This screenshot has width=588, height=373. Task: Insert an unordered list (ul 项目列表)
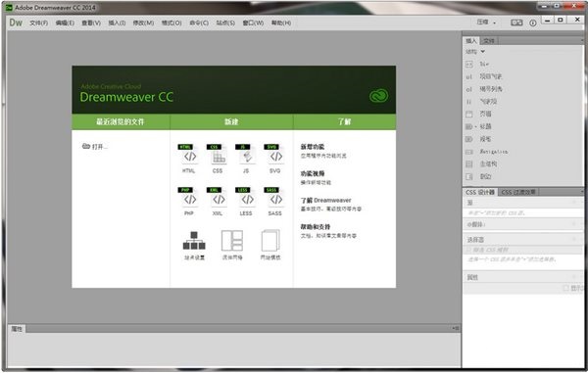pos(484,76)
